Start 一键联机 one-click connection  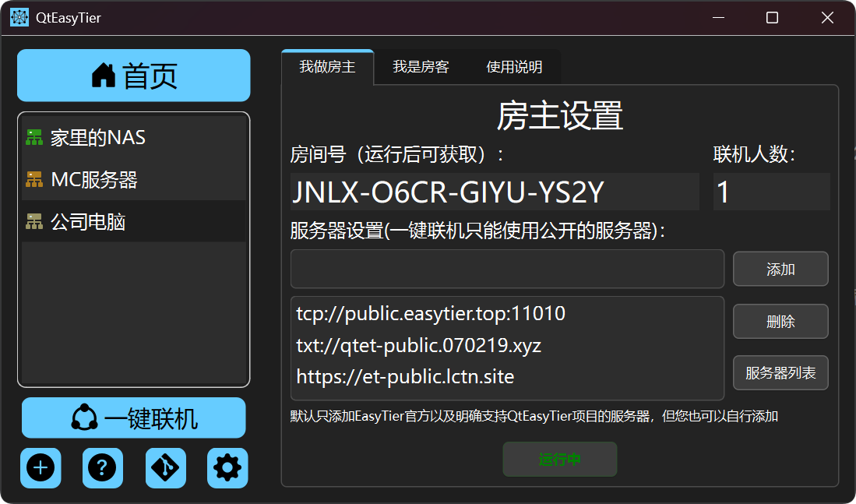pyautogui.click(x=134, y=418)
